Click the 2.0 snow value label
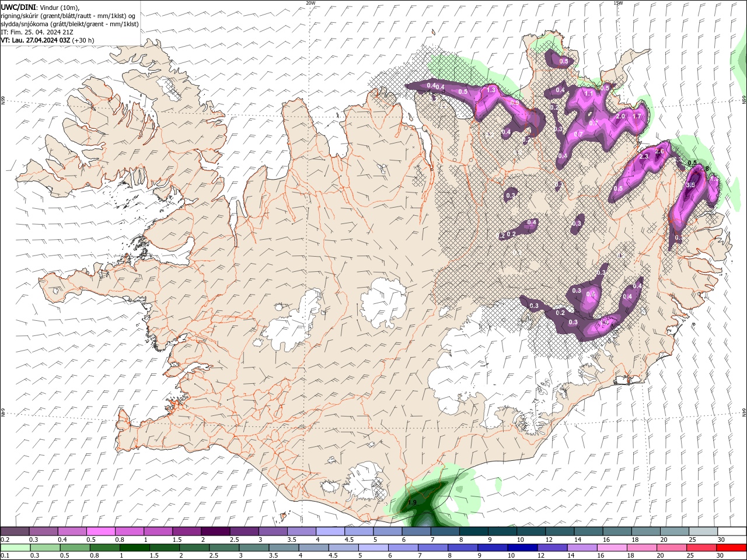Screen dimensions: 747x560 point(620,117)
